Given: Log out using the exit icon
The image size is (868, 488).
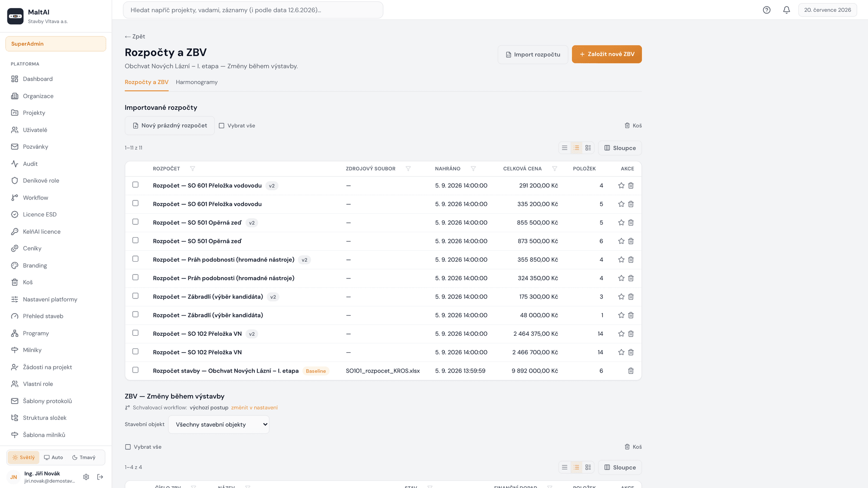Looking at the screenshot, I should [100, 477].
